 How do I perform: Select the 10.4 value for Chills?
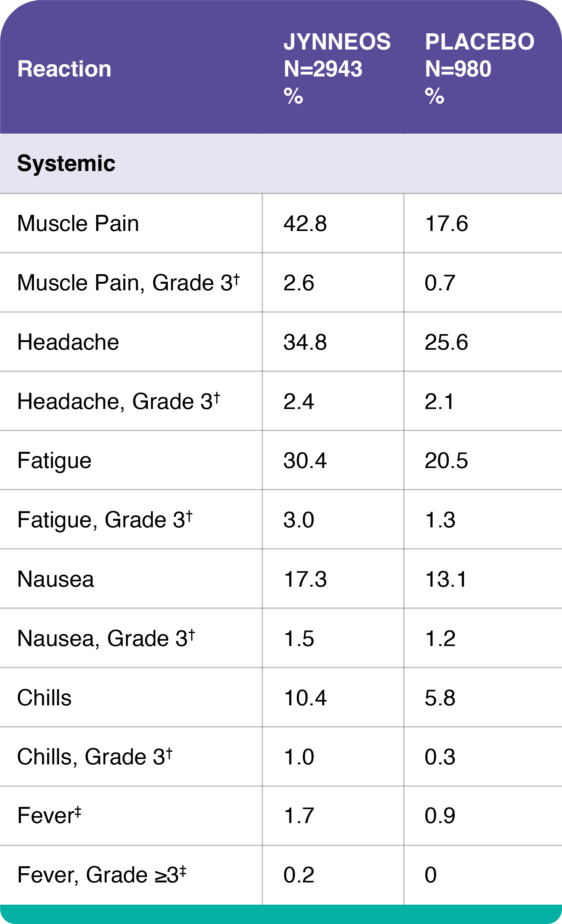point(305,697)
